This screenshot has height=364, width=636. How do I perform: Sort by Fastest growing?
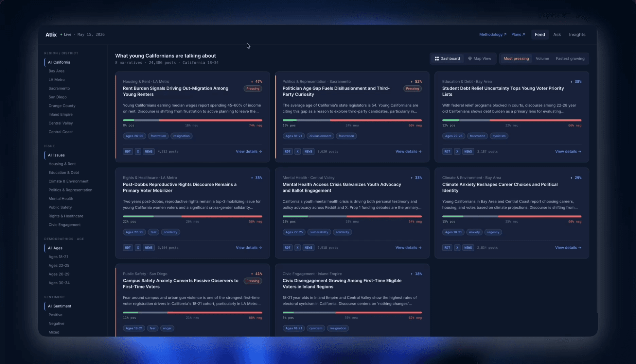(570, 58)
